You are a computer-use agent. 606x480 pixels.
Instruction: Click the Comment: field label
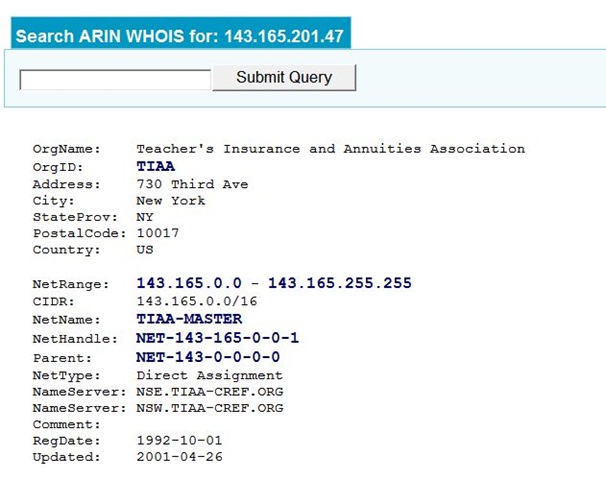coord(66,424)
